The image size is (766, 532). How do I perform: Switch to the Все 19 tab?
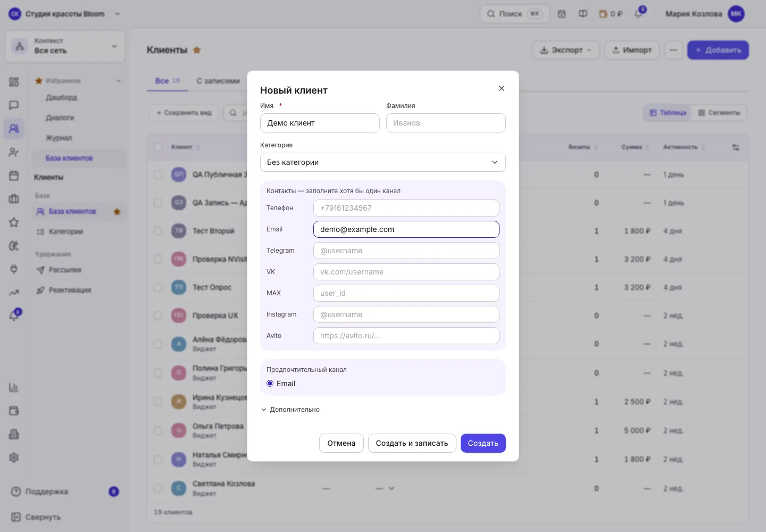(x=167, y=81)
